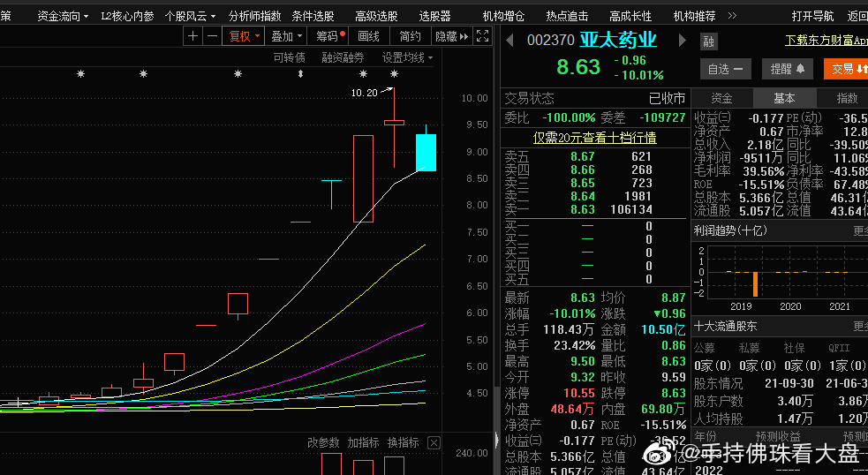The width and height of the screenshot is (868, 475).
Task: Expand 设置均线 moving average settings
Action: coord(407,57)
